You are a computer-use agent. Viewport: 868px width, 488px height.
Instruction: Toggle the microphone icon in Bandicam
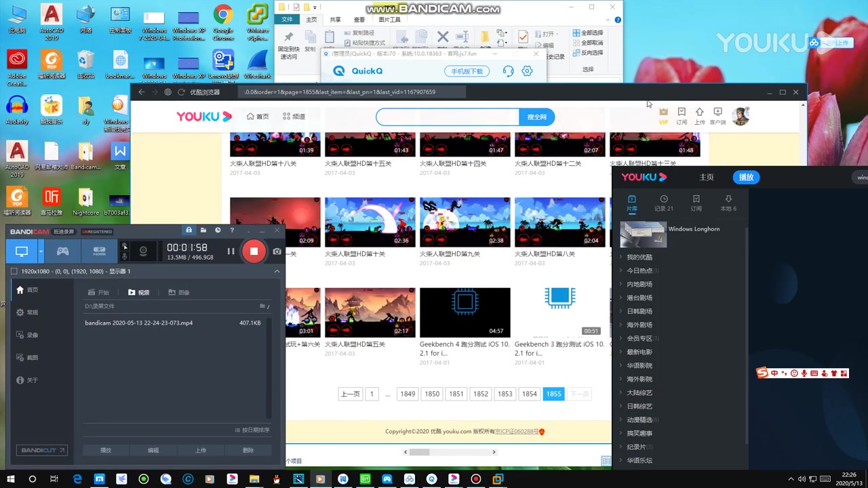pyautogui.click(x=124, y=258)
